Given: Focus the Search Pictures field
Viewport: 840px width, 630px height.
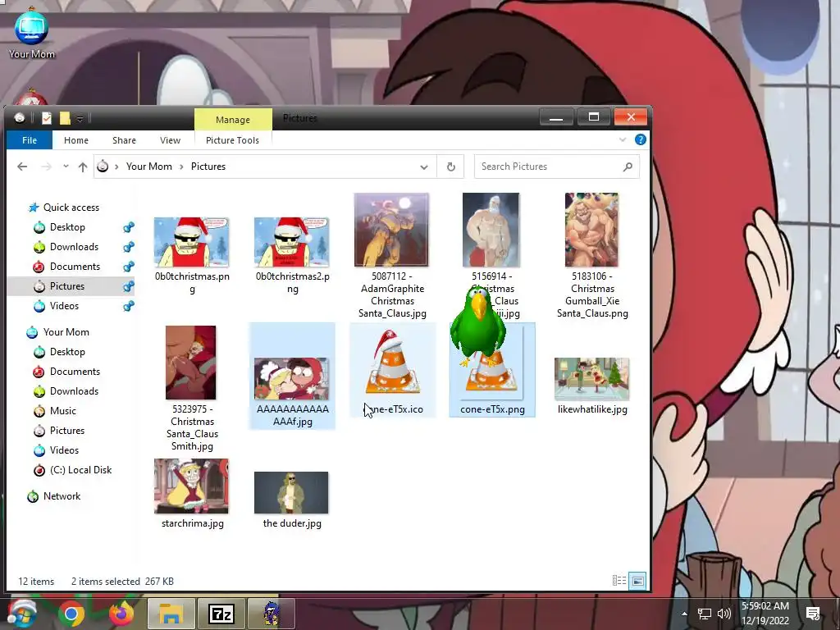Looking at the screenshot, I should coord(557,167).
